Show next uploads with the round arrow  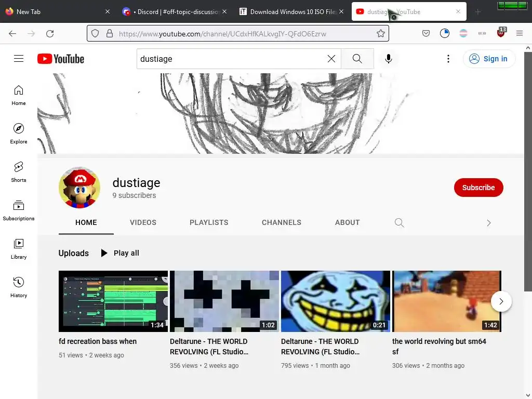(501, 301)
